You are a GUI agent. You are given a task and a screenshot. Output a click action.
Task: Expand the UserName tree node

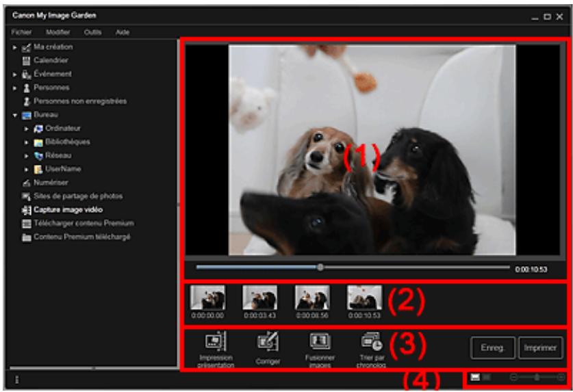pyautogui.click(x=26, y=170)
